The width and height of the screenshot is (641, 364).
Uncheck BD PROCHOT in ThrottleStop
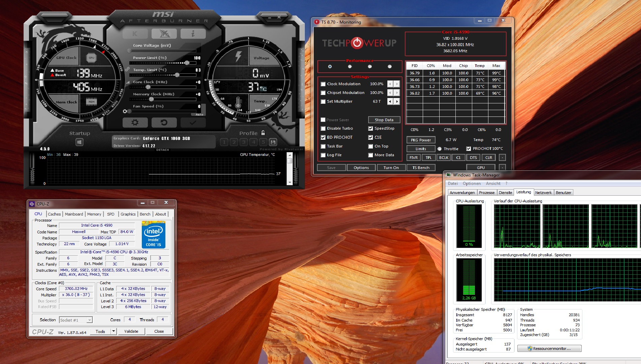[x=323, y=137]
